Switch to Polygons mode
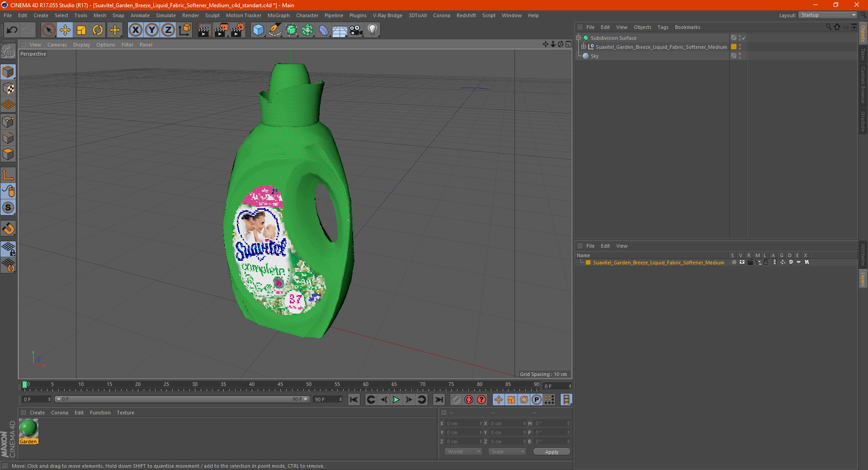 8,155
